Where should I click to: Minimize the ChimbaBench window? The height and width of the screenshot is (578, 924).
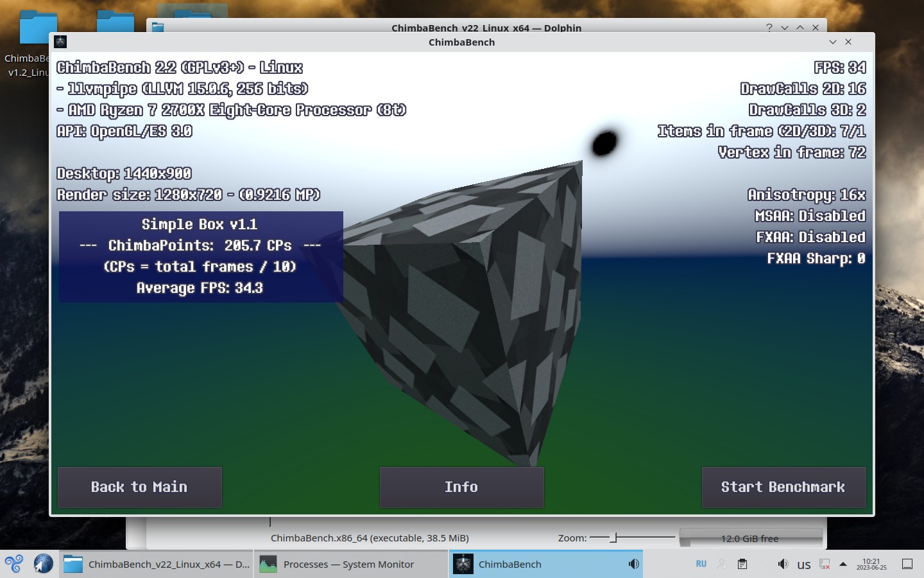pos(833,42)
